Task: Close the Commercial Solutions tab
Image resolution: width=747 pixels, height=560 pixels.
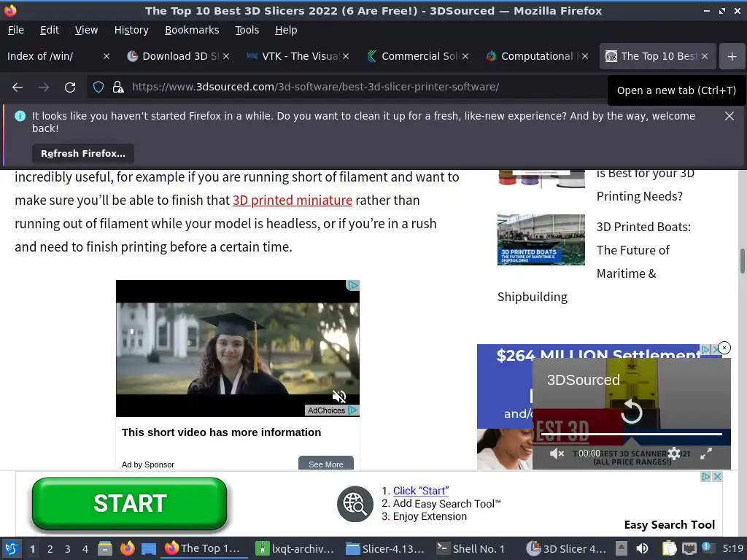Action: click(x=465, y=56)
